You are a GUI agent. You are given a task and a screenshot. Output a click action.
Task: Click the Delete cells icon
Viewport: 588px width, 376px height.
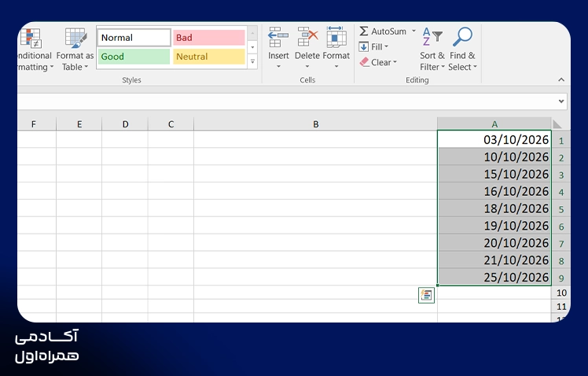tap(307, 38)
